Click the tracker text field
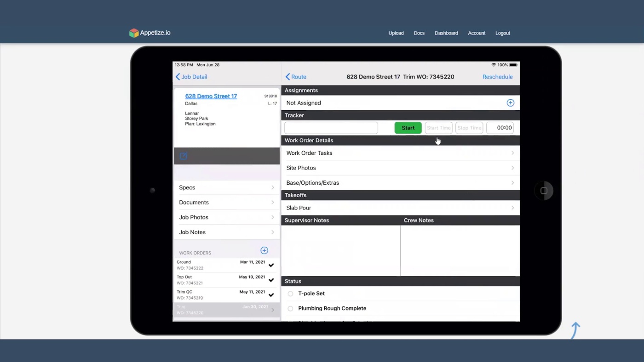This screenshot has width=644, height=362. [x=331, y=128]
